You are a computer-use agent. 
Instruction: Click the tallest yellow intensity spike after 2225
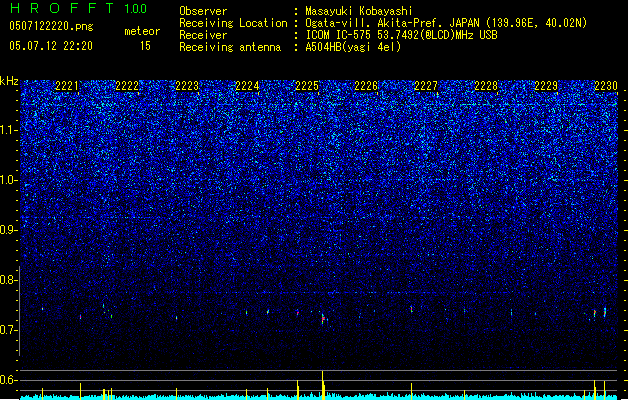click(323, 385)
